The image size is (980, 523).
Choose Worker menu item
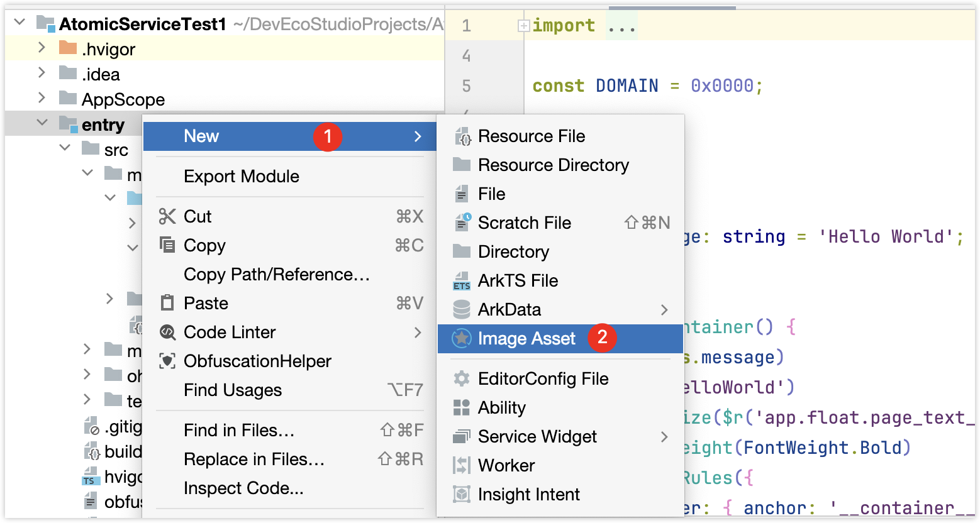tap(560, 465)
